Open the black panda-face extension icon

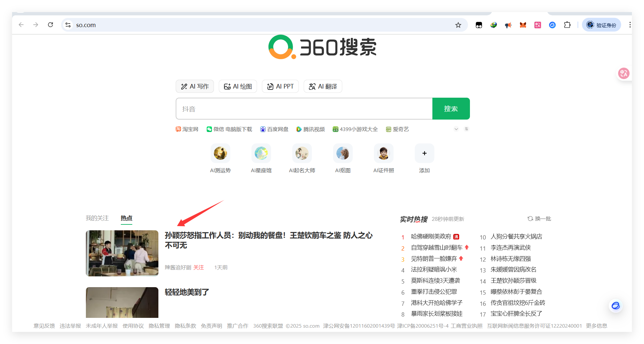click(479, 25)
